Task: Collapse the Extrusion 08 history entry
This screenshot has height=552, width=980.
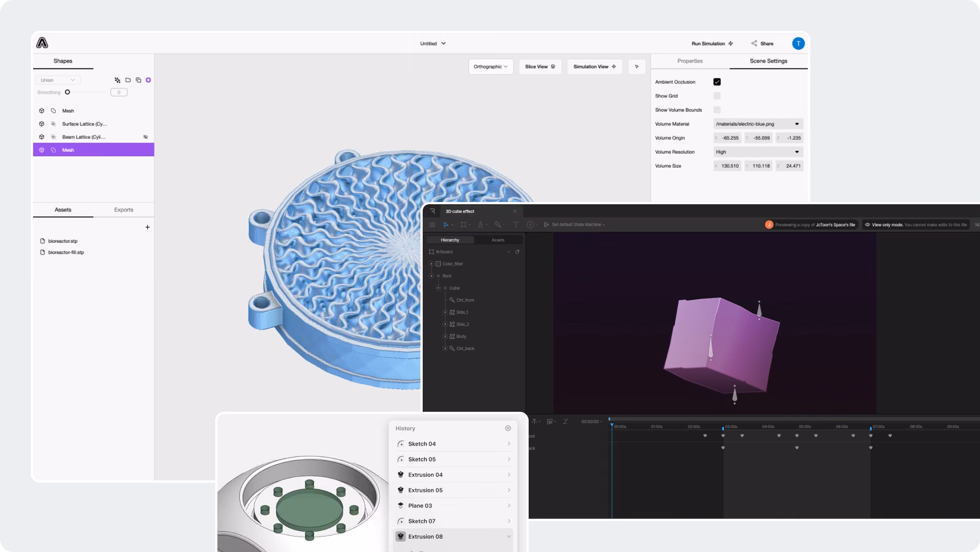Action: pos(509,537)
